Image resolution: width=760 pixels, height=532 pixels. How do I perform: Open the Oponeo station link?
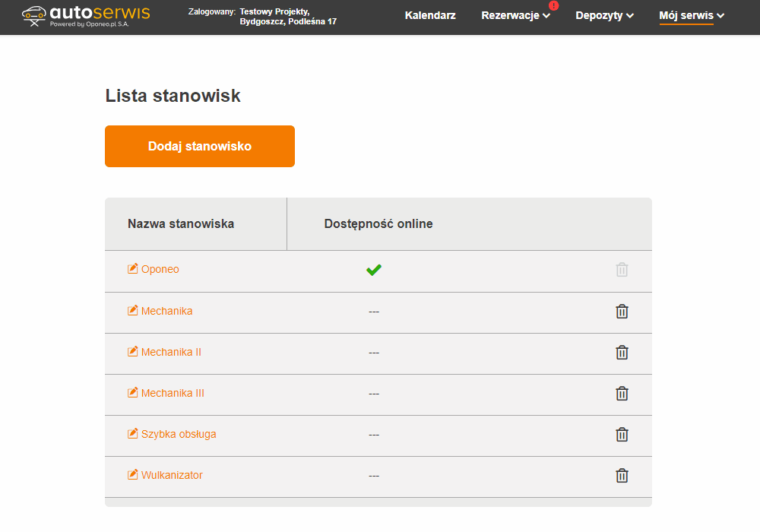(x=160, y=269)
